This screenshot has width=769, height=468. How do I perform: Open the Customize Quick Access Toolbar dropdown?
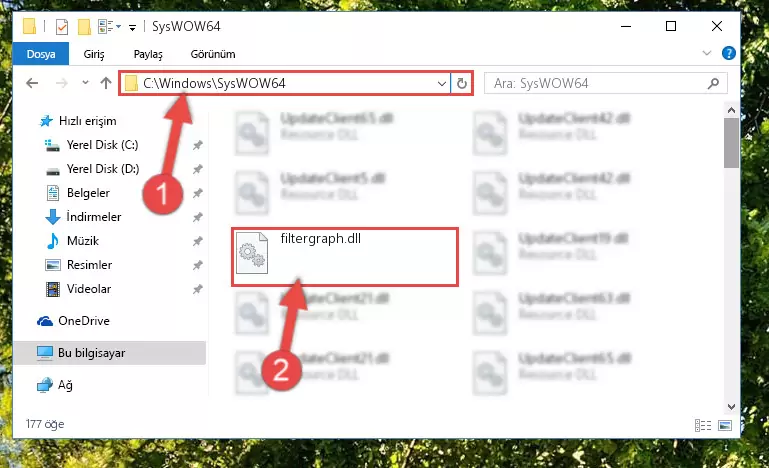tap(132, 27)
